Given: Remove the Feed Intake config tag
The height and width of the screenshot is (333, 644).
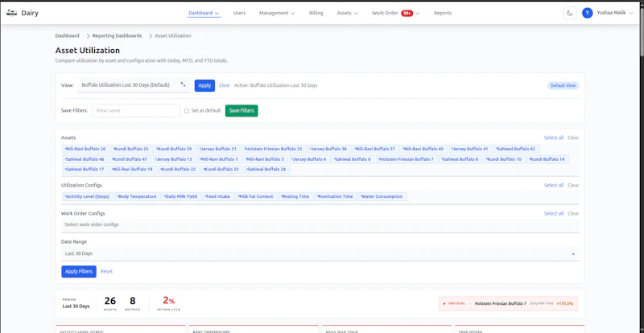Looking at the screenshot, I should (x=205, y=196).
